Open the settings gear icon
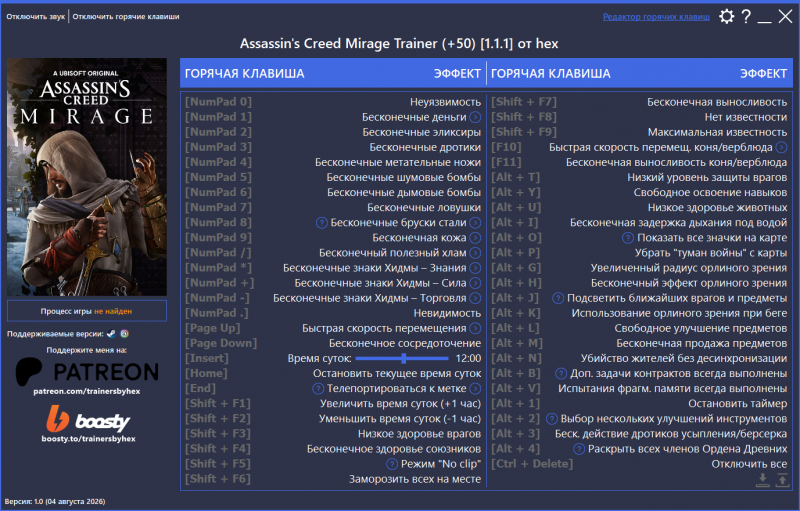The height and width of the screenshot is (511, 800). point(727,16)
